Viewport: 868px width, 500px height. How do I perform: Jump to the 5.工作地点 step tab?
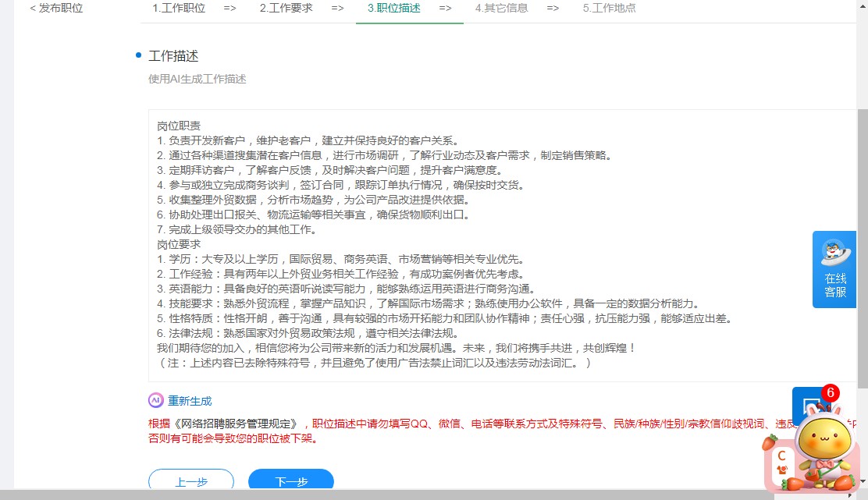point(609,9)
